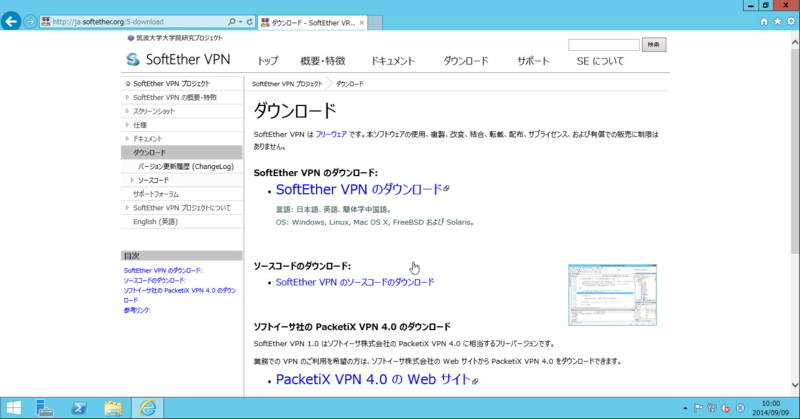Jump to 参考リンク in 目次
The height and width of the screenshot is (419, 800).
tap(137, 310)
